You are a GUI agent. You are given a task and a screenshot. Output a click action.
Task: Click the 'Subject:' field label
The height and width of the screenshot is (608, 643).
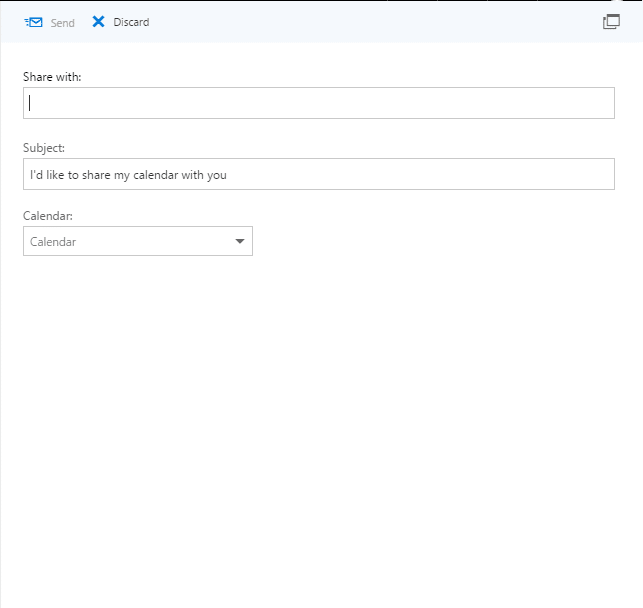coord(44,148)
